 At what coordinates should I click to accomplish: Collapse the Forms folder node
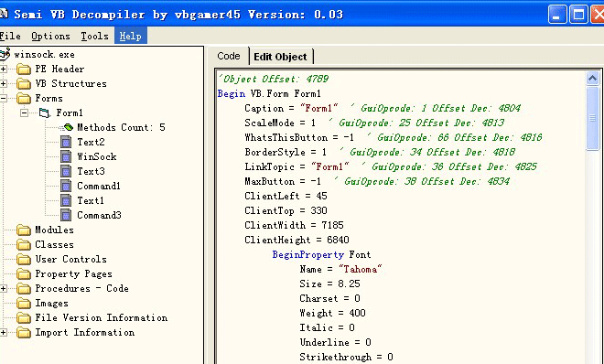3,99
